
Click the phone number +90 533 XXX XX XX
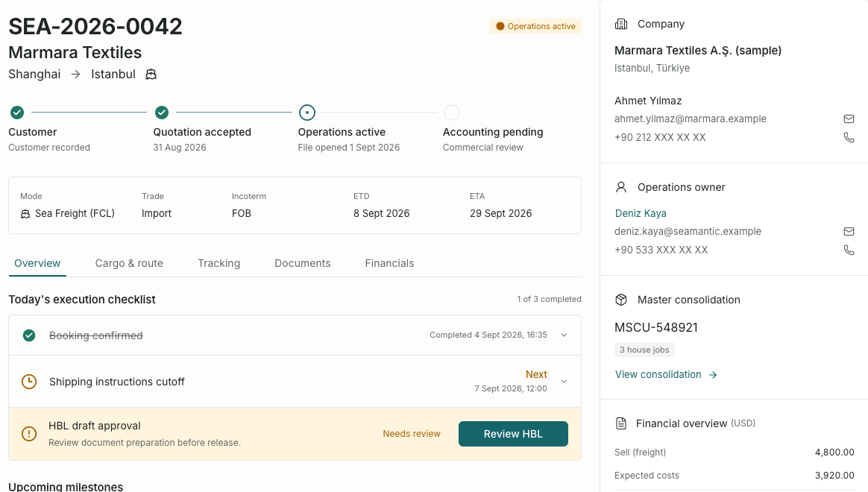(x=661, y=250)
